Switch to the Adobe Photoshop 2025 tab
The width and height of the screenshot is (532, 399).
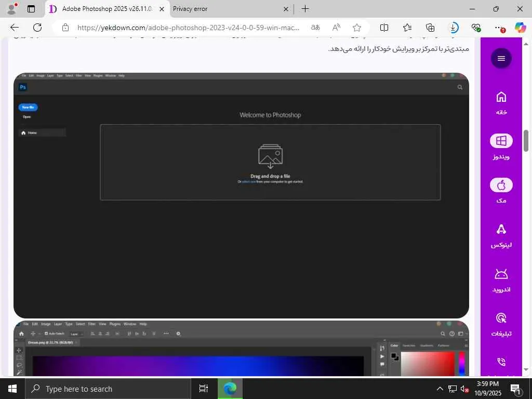pyautogui.click(x=107, y=9)
